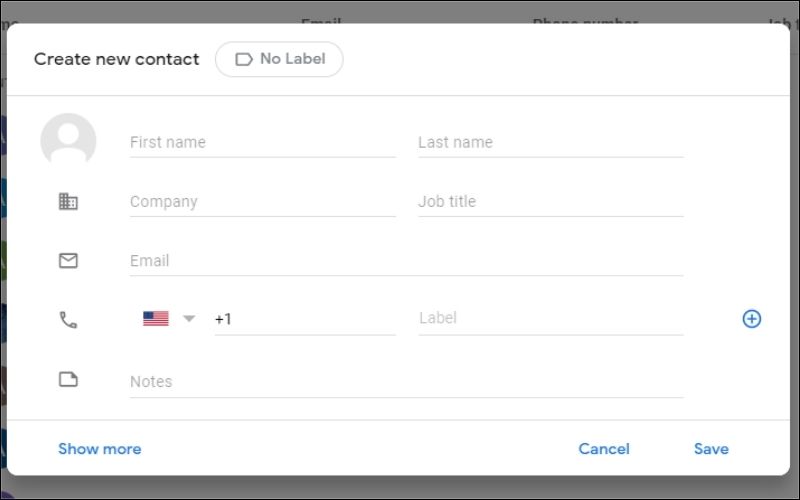
Task: Focus the Last name field
Action: [x=551, y=142]
